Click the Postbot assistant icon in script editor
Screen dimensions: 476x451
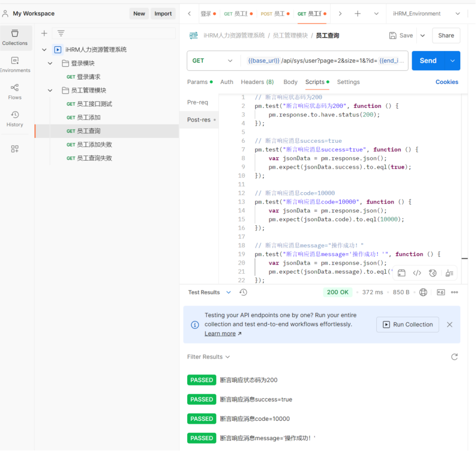tap(433, 273)
